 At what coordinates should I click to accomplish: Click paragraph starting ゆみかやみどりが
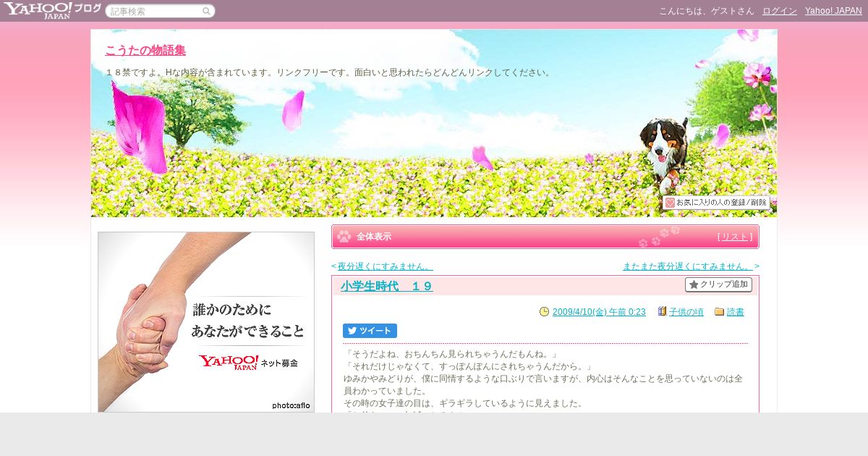pos(543,384)
